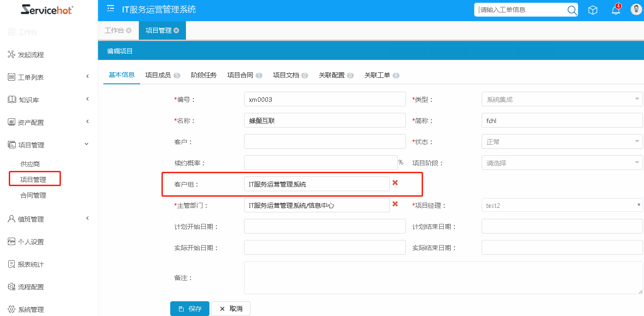Expand 工单列表 in sidebar

coord(48,77)
